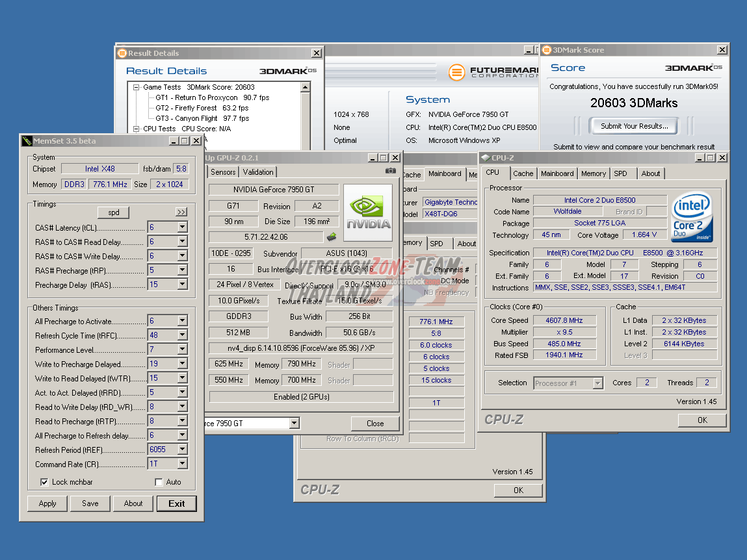Click the spd button in MemSet

[x=113, y=212]
